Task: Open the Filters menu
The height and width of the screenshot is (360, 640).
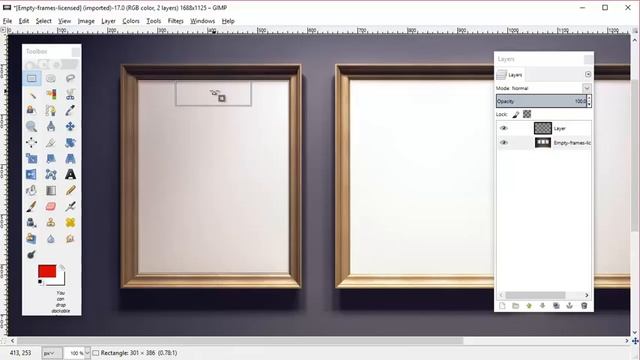Action: click(x=176, y=21)
